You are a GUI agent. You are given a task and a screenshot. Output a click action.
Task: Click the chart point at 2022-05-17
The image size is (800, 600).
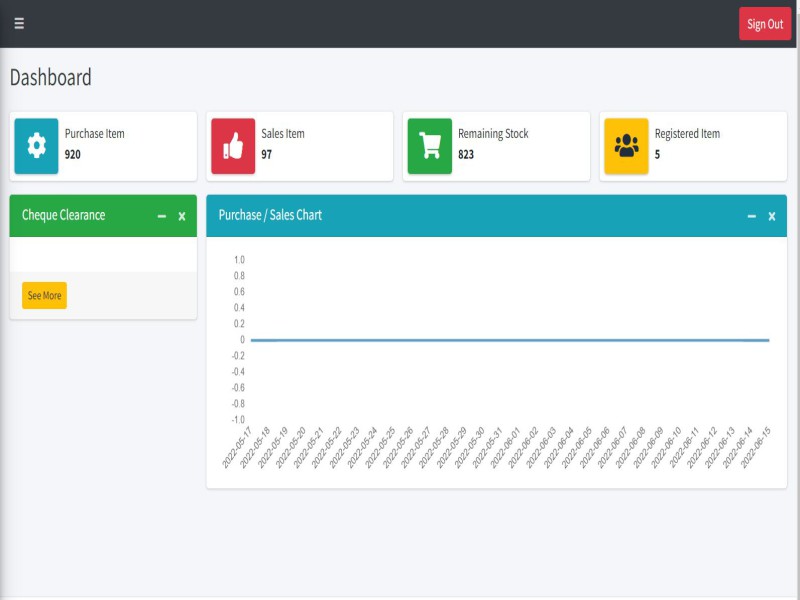251,340
